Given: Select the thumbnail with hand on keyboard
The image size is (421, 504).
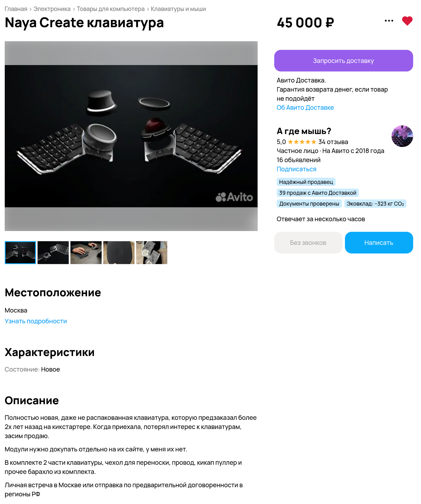Looking at the screenshot, I should [x=86, y=253].
